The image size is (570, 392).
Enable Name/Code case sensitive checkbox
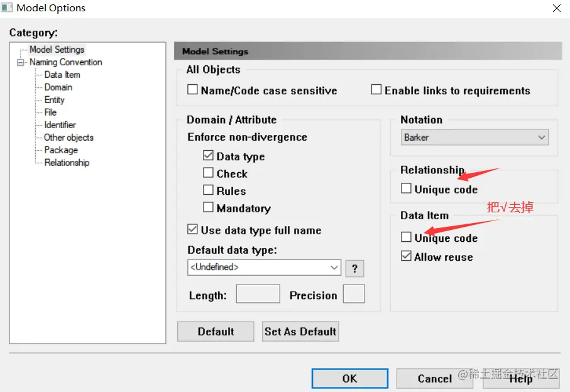(x=192, y=89)
